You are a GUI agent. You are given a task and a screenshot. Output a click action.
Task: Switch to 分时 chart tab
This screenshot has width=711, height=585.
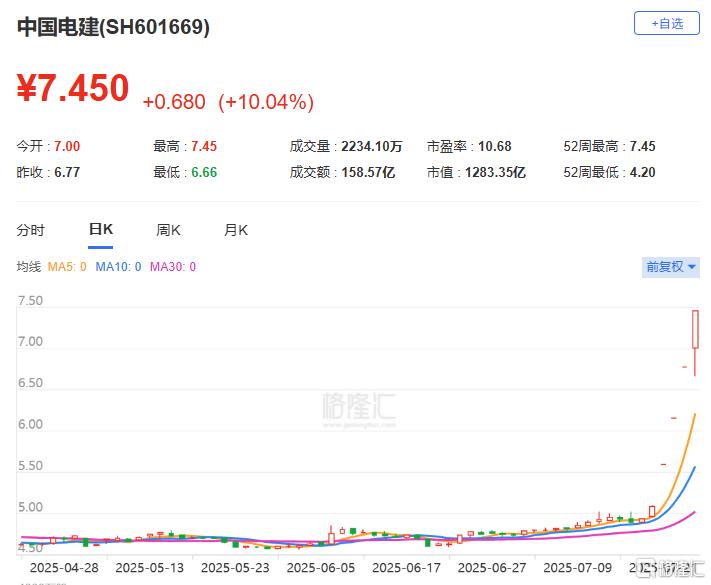[x=30, y=230]
